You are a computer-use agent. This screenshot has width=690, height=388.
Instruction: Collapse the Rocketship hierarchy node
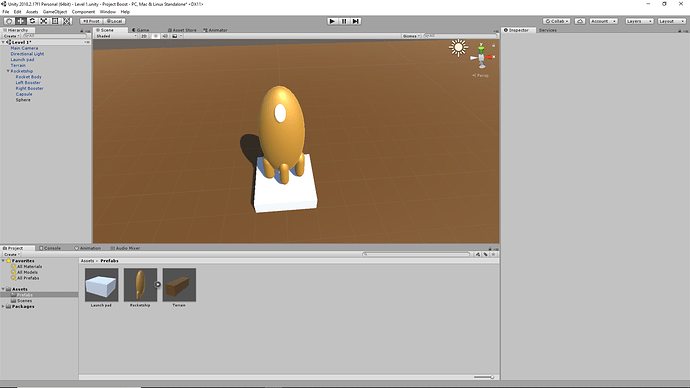coord(8,71)
